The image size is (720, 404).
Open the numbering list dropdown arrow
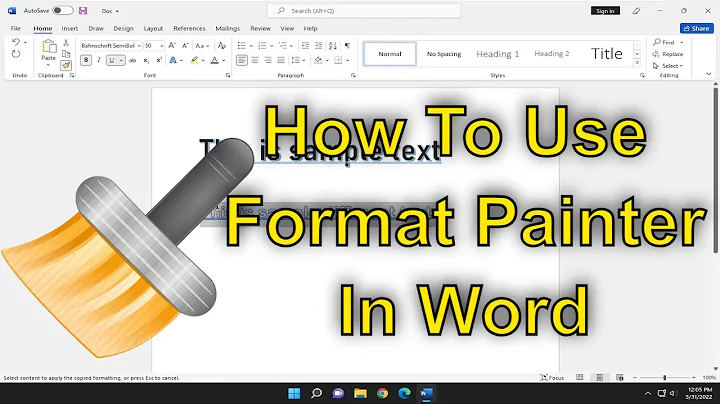tap(271, 46)
